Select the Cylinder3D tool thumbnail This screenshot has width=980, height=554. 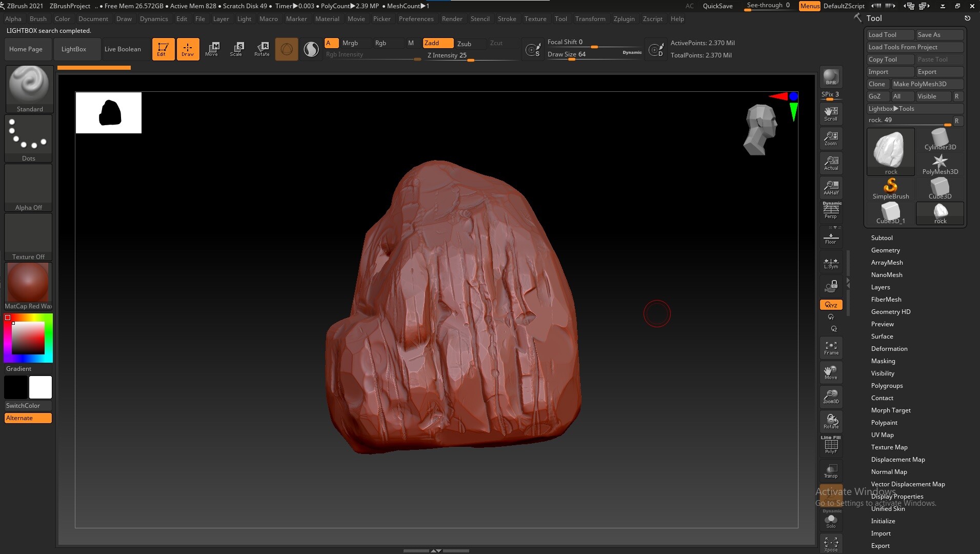pos(939,137)
